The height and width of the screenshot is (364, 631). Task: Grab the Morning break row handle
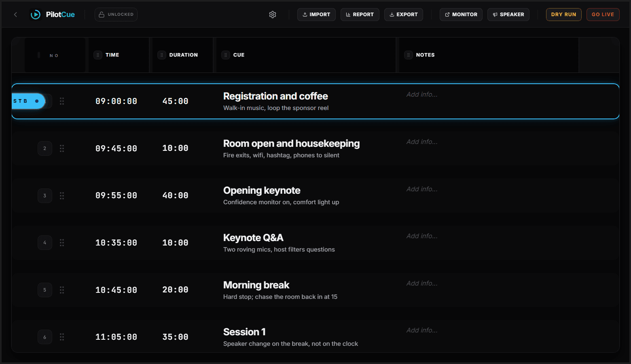(x=62, y=290)
